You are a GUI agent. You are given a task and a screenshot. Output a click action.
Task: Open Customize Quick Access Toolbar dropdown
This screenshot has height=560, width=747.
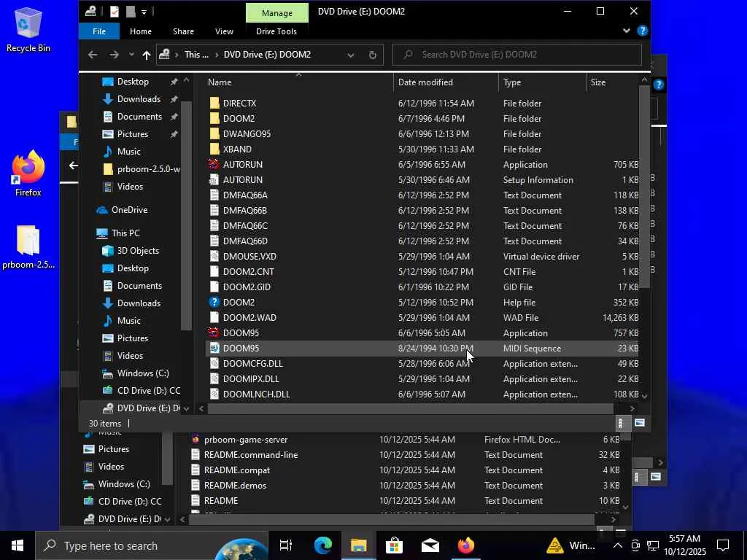pyautogui.click(x=144, y=12)
